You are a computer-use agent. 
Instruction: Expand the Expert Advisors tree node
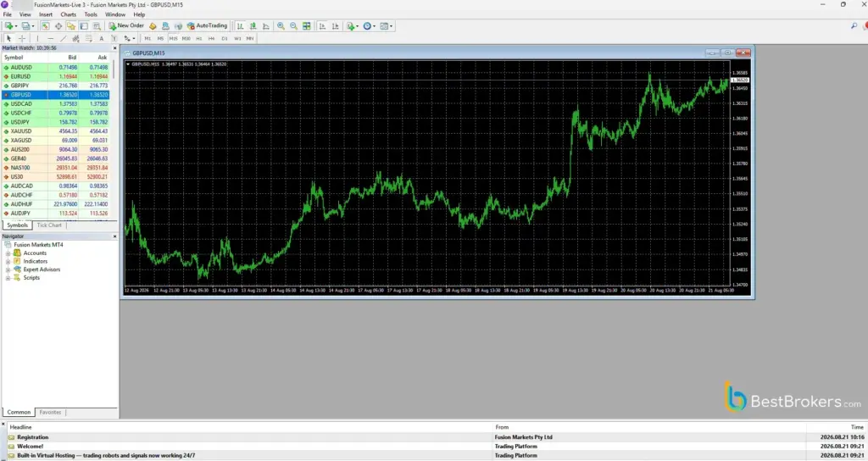[x=8, y=269]
